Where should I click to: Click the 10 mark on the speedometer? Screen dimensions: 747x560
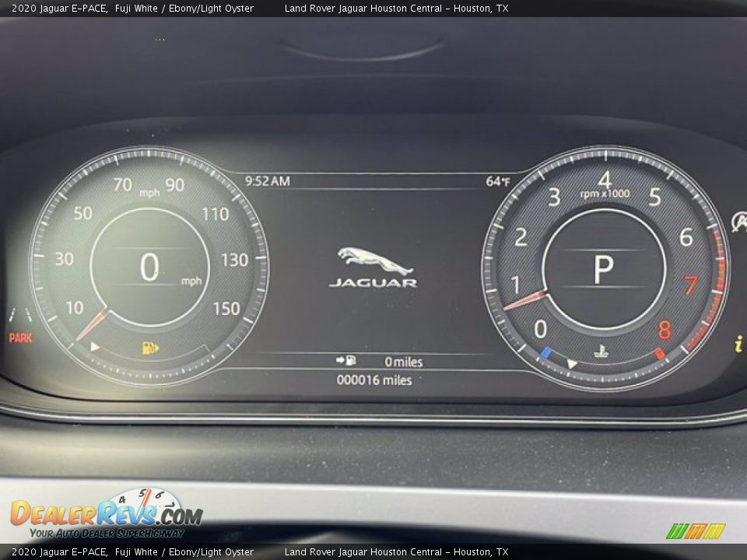75,308
